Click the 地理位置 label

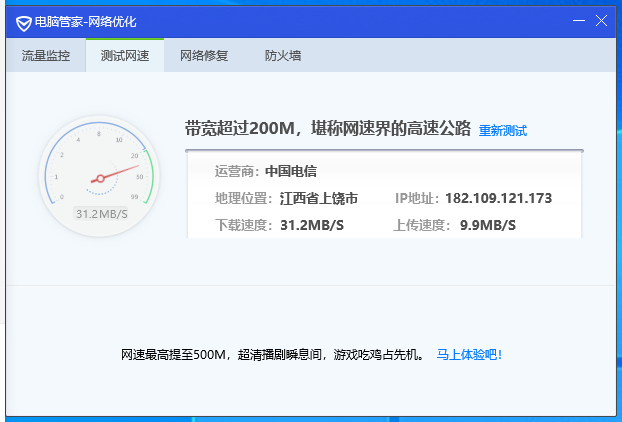(x=244, y=198)
